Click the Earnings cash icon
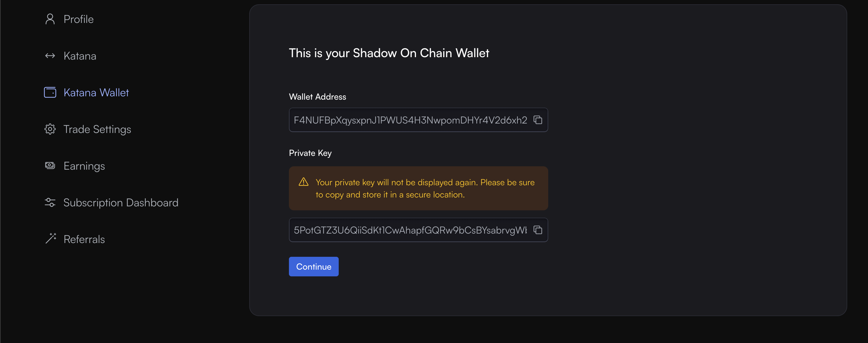The height and width of the screenshot is (343, 868). click(x=50, y=166)
